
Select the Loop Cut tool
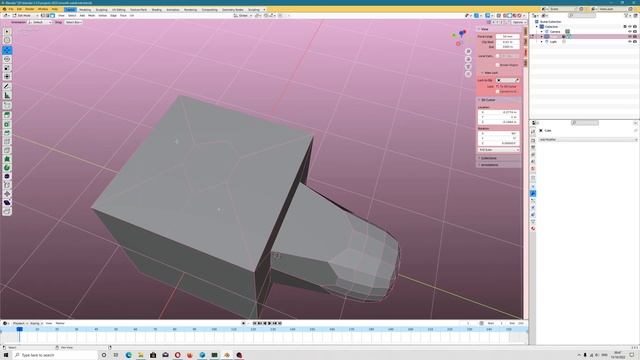(7, 141)
